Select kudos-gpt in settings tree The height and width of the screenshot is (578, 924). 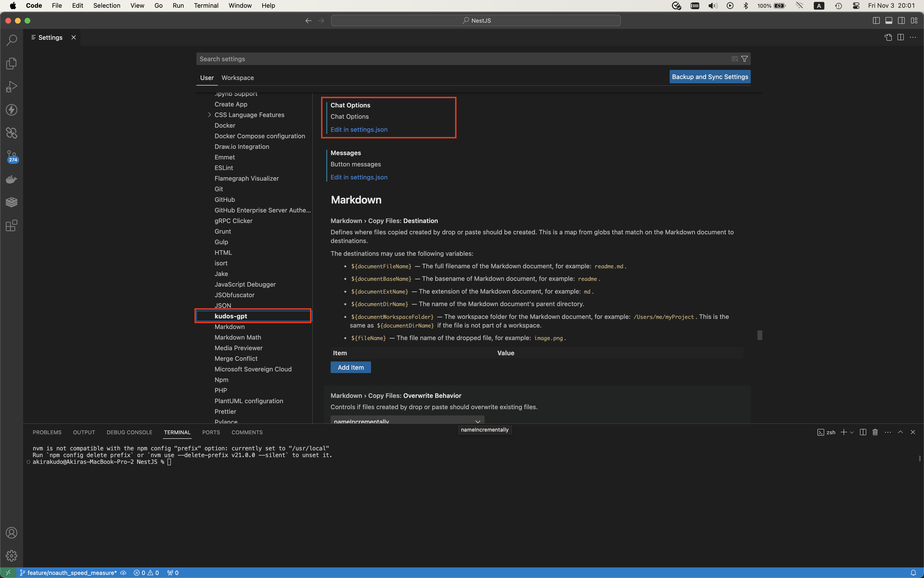point(254,316)
